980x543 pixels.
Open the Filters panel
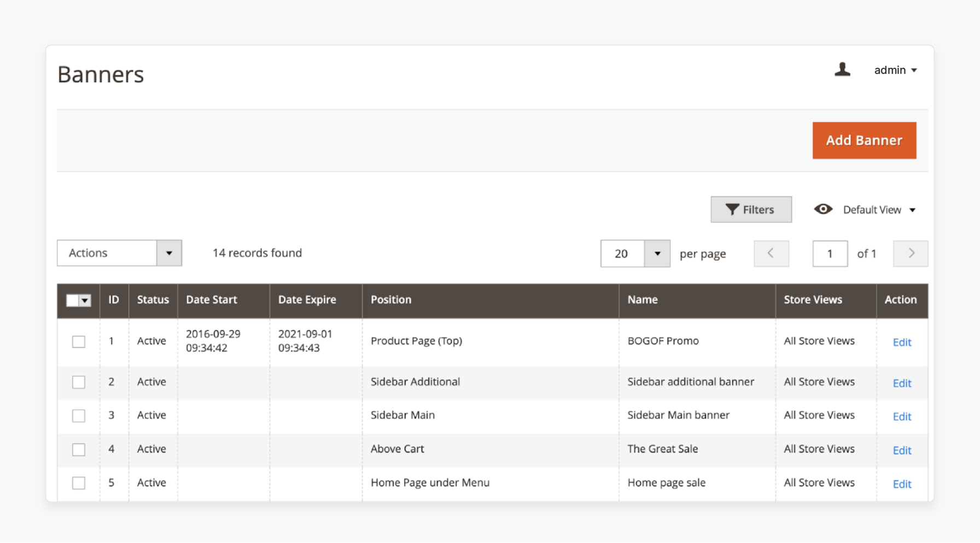click(751, 209)
